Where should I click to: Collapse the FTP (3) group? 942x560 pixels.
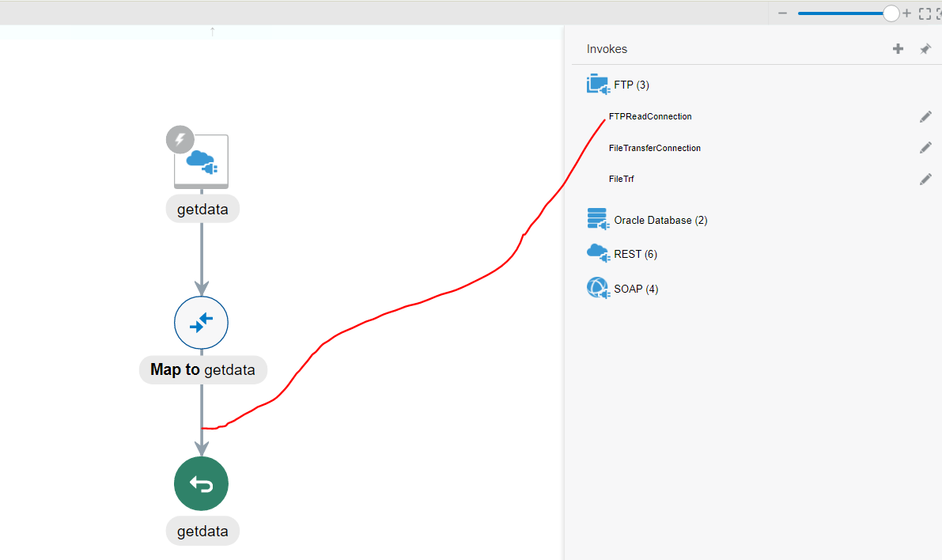(631, 85)
